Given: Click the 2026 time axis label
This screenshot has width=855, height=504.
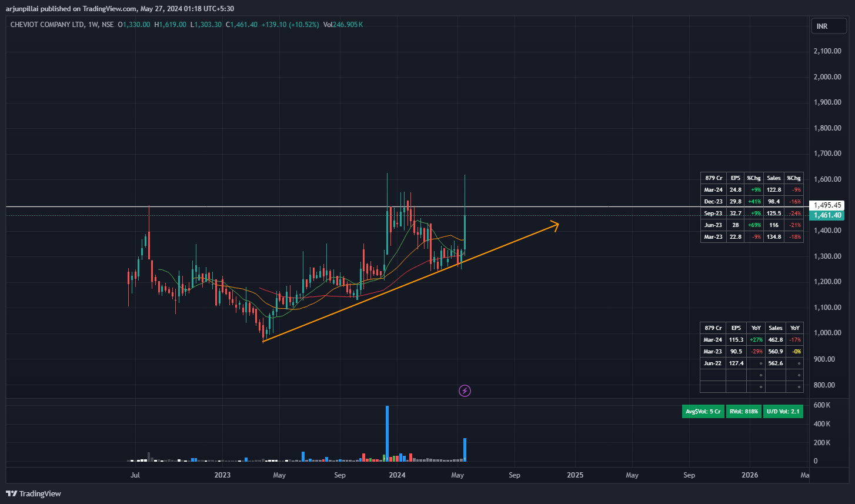Looking at the screenshot, I should (x=750, y=475).
